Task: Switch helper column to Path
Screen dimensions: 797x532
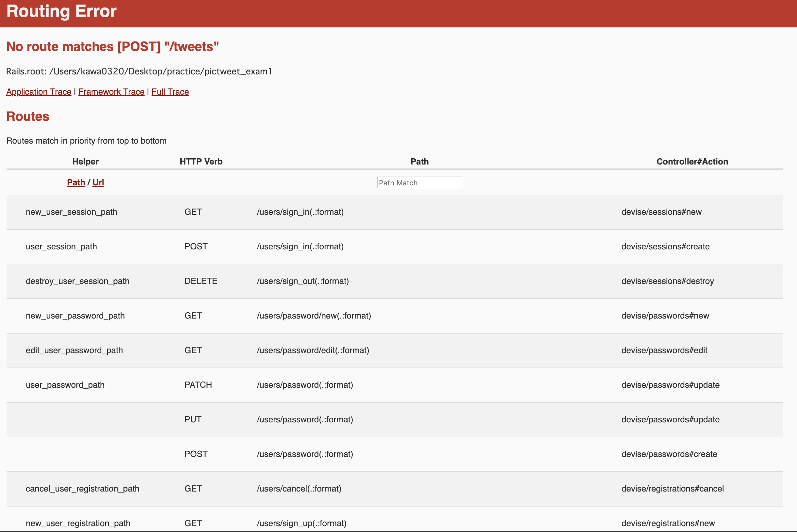Action: pos(76,182)
